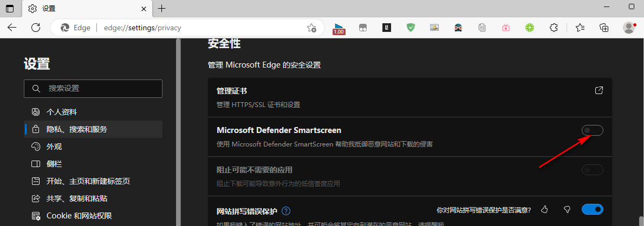Screen dimensions: 644x226
Task: Open 开始、主页和新建标签页 settings
Action: point(93,181)
